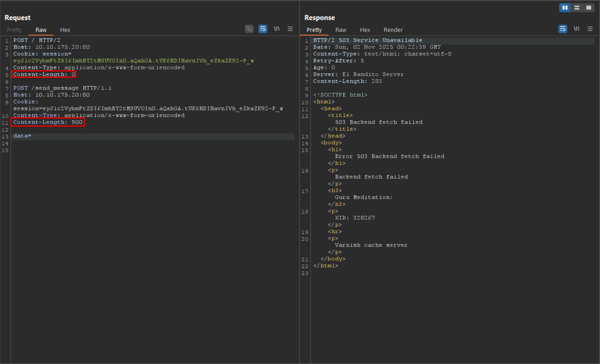Select Response Pretty tab

click(x=314, y=30)
